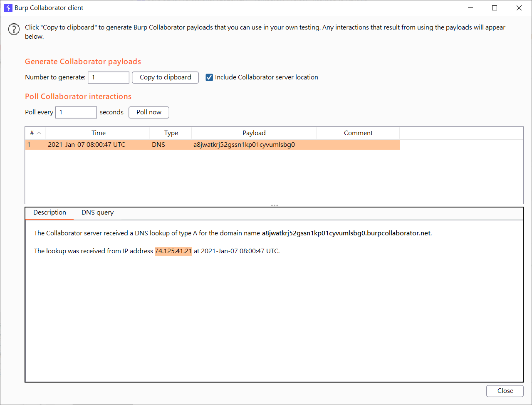Click the Poll Collaborator interactions heading
This screenshot has width=532, height=405.
[x=78, y=96]
